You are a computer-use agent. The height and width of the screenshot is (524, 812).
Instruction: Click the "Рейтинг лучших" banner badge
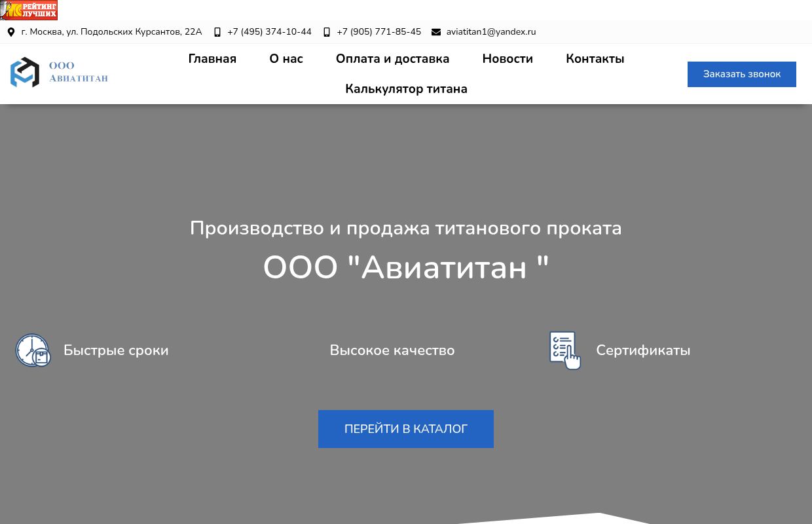tap(29, 10)
